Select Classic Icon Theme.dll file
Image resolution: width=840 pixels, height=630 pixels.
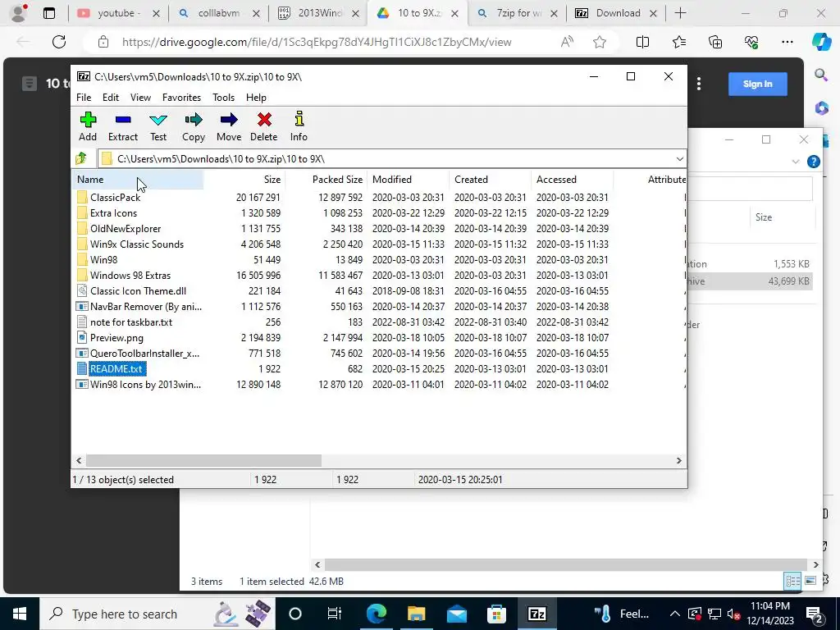[x=138, y=291]
